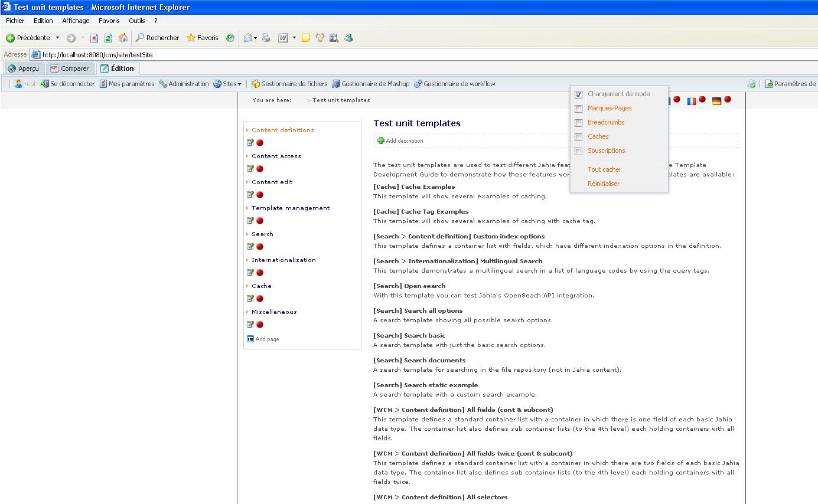Click the green check icon left of Paramètres de
Image resolution: width=818 pixels, height=504 pixels.
(751, 84)
